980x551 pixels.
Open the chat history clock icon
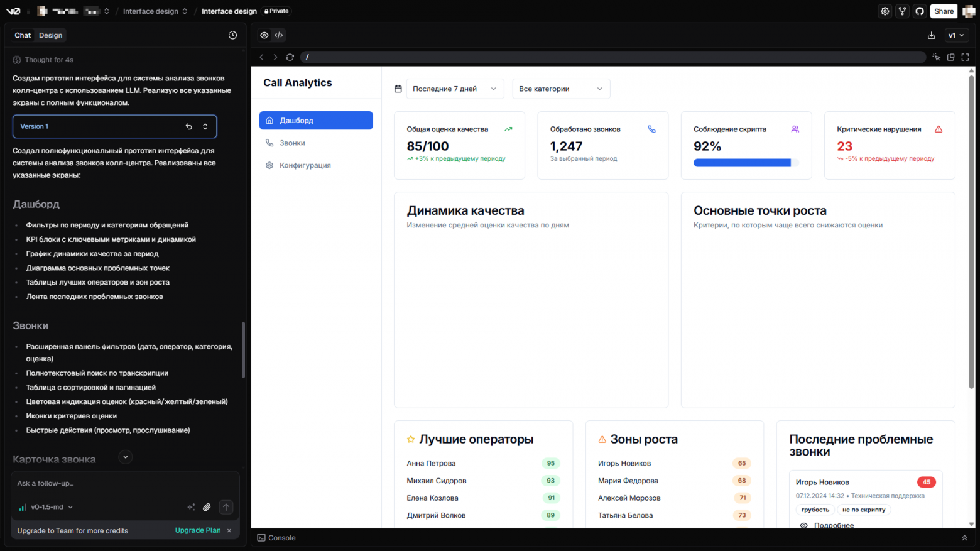[x=232, y=35]
